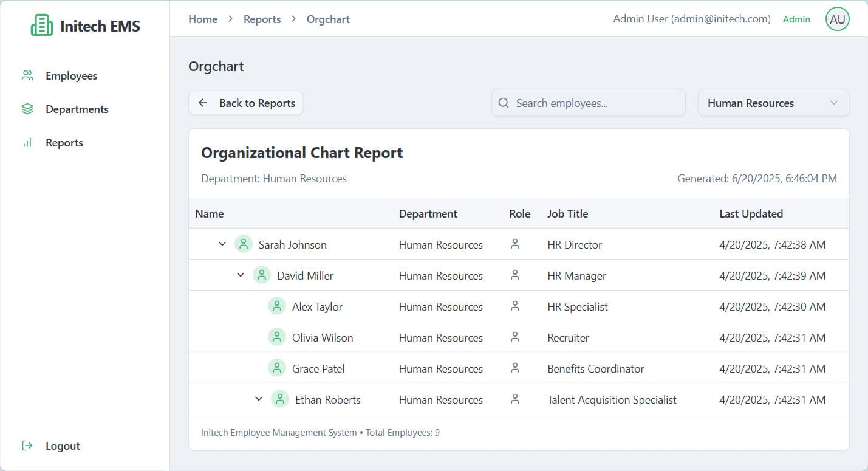Screen dimensions: 868x471
Task: Click the HR Specialist job title cell
Action: tap(578, 307)
